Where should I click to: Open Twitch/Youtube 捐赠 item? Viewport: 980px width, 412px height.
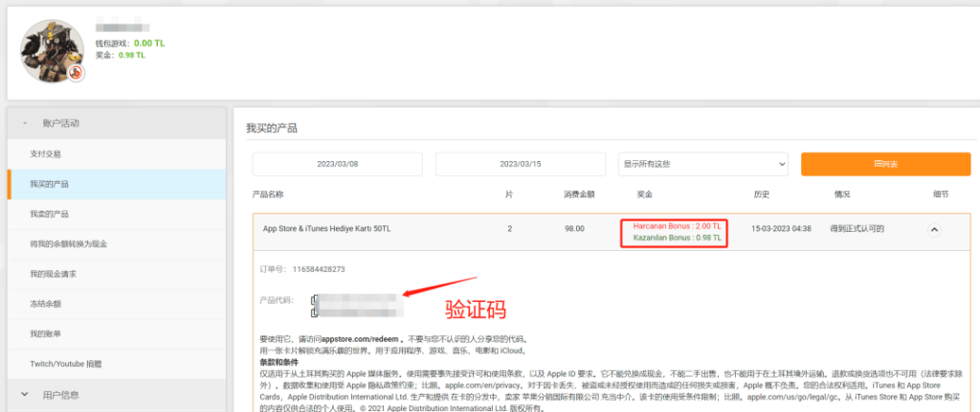coord(116,364)
